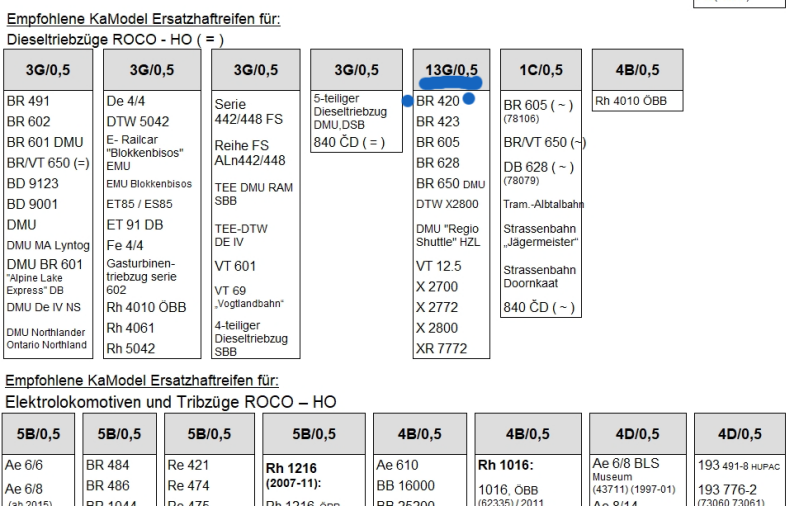Select the ET 91 DB entry
This screenshot has width=799, height=506.
click(x=135, y=225)
